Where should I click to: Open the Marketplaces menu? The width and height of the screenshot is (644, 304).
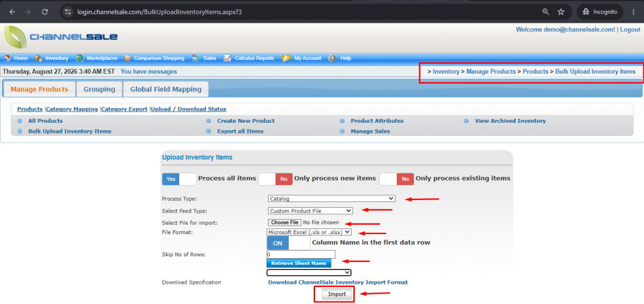click(x=102, y=59)
